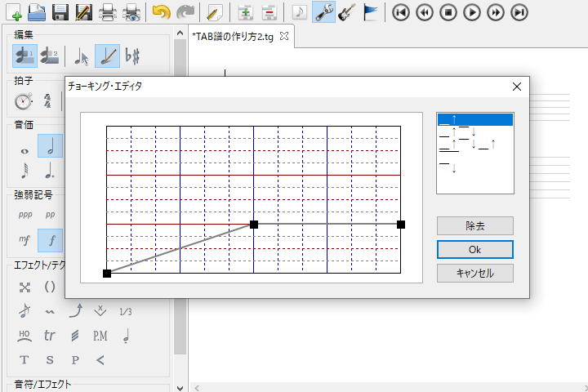
Task: Click the print icon in the toolbar
Action: [106, 12]
